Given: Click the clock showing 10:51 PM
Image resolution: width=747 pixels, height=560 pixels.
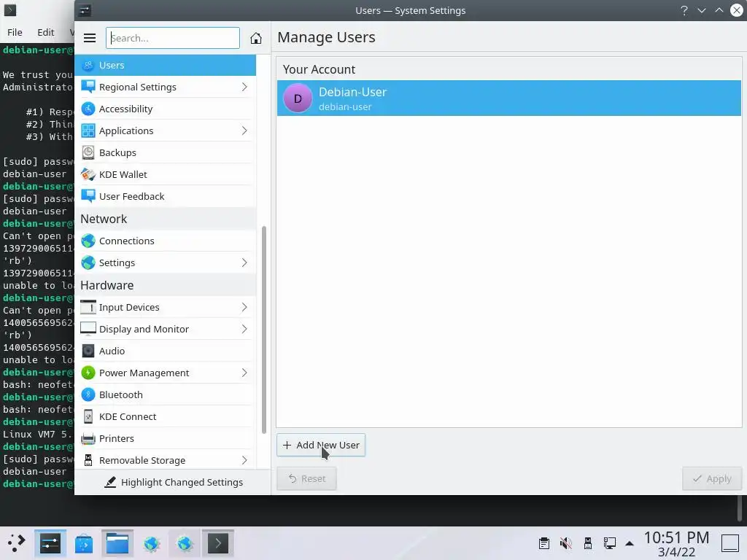Looking at the screenshot, I should [676, 537].
